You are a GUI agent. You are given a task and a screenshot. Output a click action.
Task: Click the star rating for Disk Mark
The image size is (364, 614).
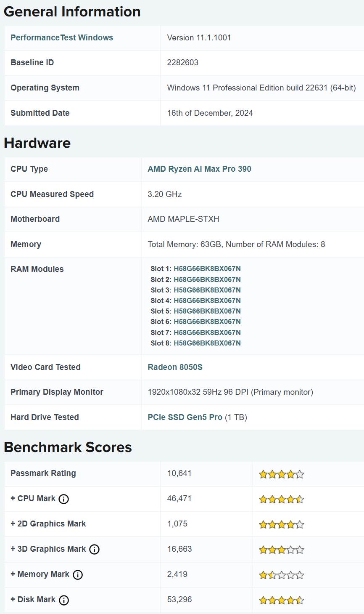pyautogui.click(x=281, y=600)
